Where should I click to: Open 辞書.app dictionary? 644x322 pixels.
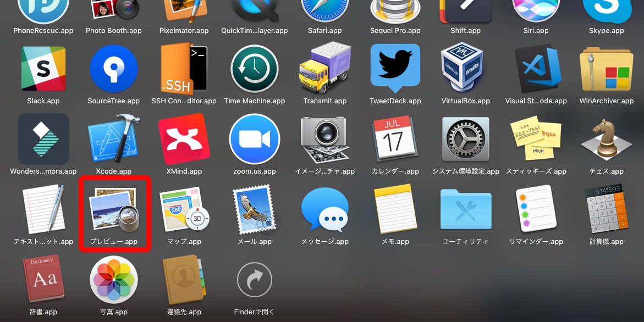pos(43,279)
